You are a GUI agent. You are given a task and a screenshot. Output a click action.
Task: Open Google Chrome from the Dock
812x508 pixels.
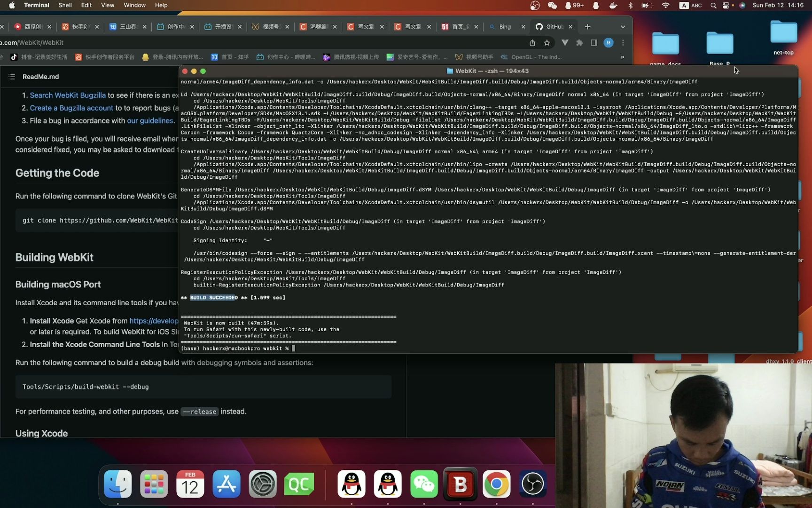pos(496,484)
